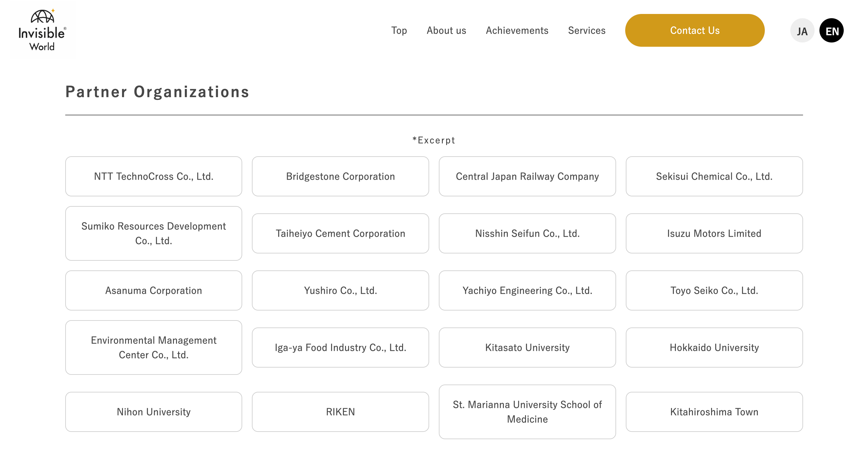Click the Sekisui Chemical Co., Ltd. card
The height and width of the screenshot is (468, 868).
(714, 176)
